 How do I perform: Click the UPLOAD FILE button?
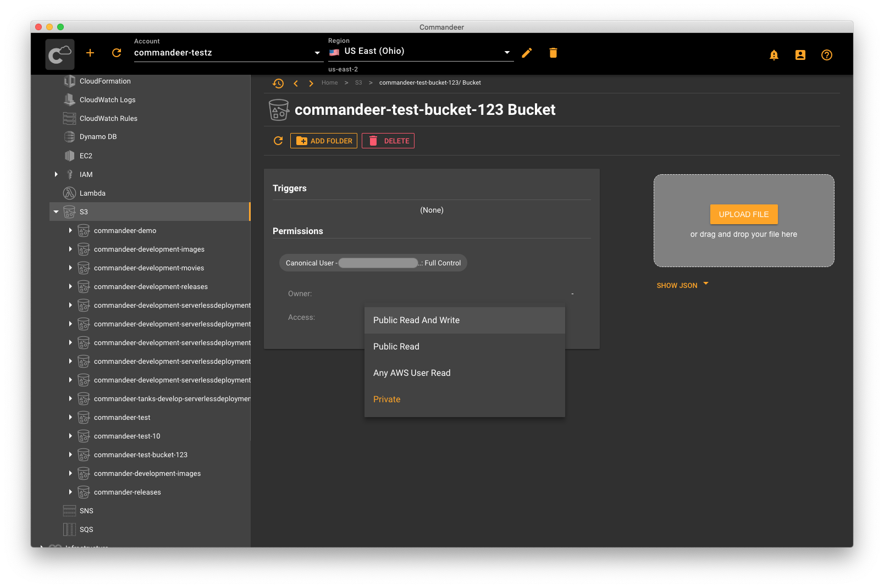pyautogui.click(x=744, y=214)
